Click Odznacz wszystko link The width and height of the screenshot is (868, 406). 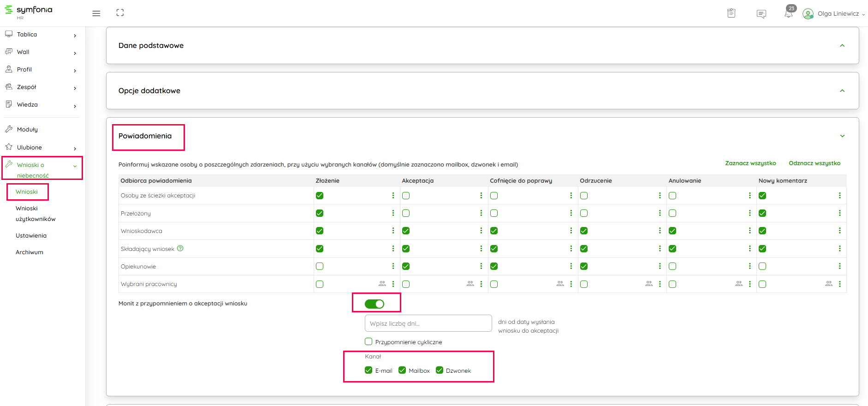point(814,163)
